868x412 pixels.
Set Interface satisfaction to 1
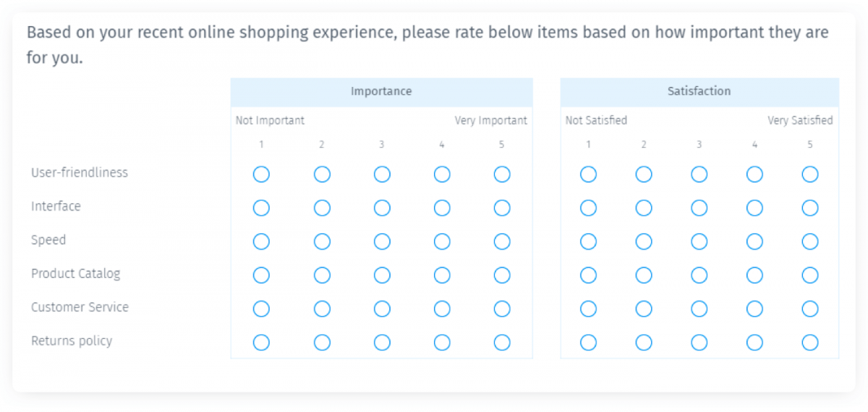pyautogui.click(x=589, y=208)
